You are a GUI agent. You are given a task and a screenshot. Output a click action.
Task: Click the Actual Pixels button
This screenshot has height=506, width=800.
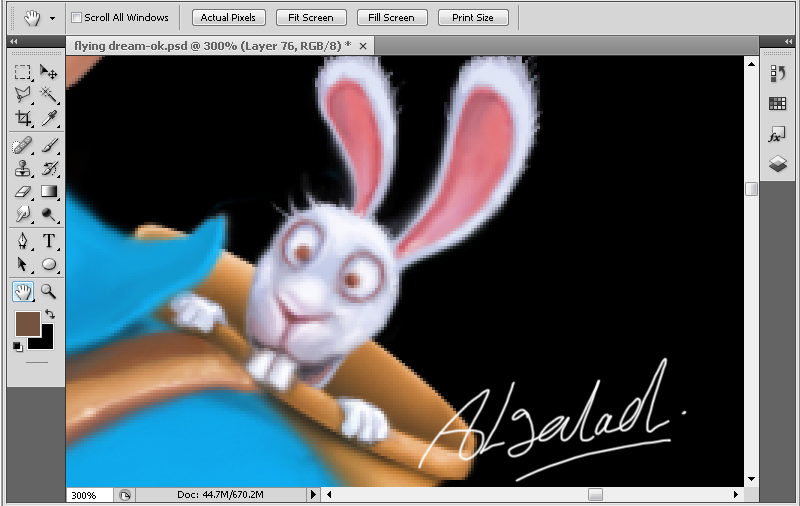[x=228, y=17]
